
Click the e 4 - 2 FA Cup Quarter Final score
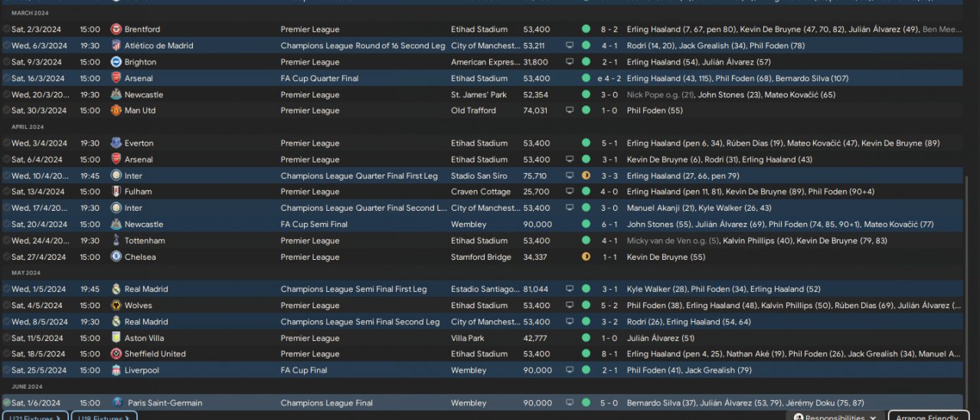tap(609, 78)
